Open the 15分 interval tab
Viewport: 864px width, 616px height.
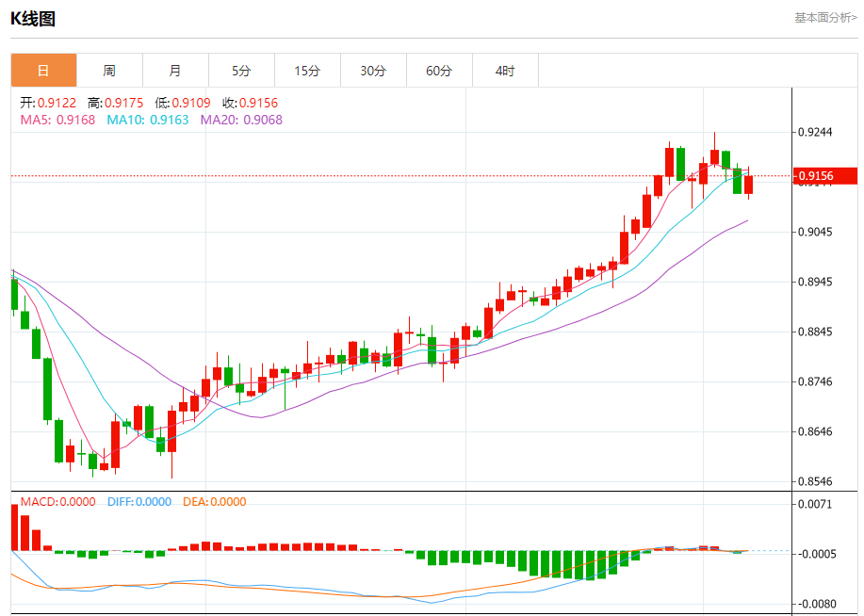point(307,71)
